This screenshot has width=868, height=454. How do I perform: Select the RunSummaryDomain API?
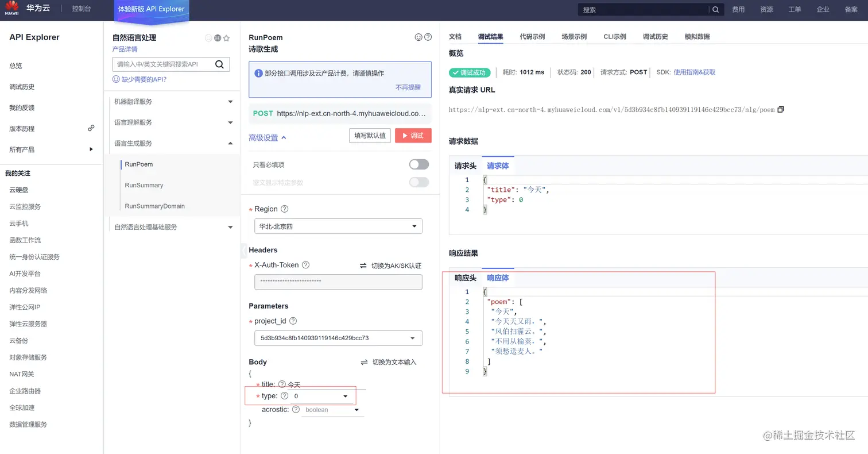coord(155,206)
